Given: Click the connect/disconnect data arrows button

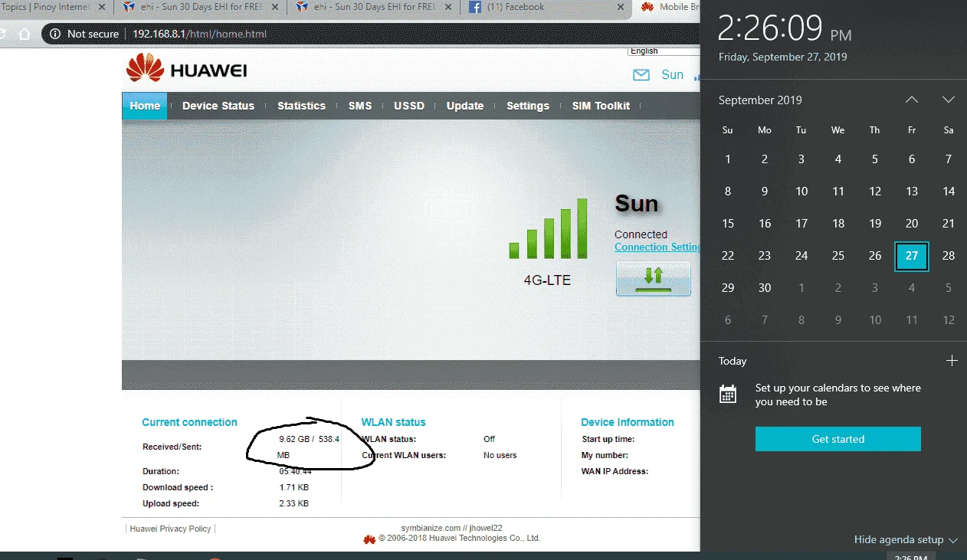Looking at the screenshot, I should click(654, 278).
